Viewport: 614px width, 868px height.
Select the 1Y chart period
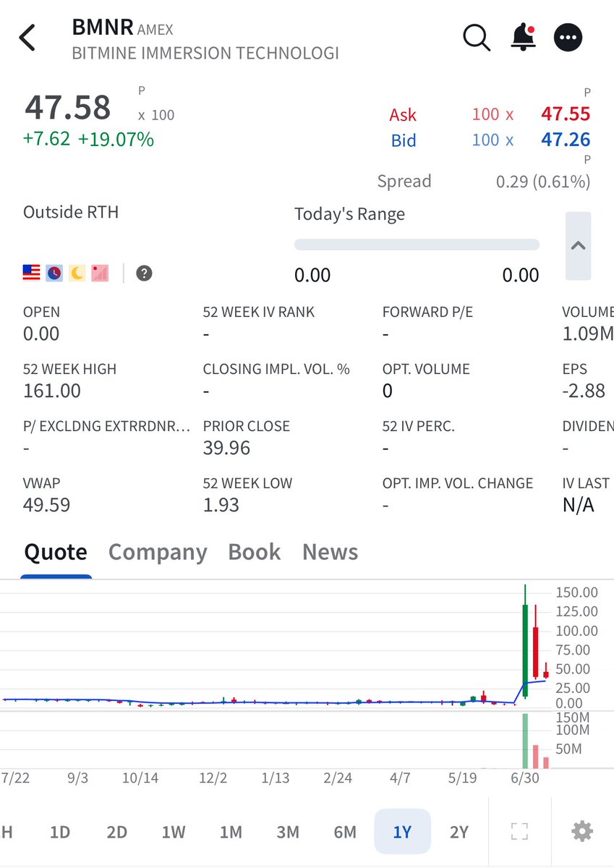coord(402,832)
